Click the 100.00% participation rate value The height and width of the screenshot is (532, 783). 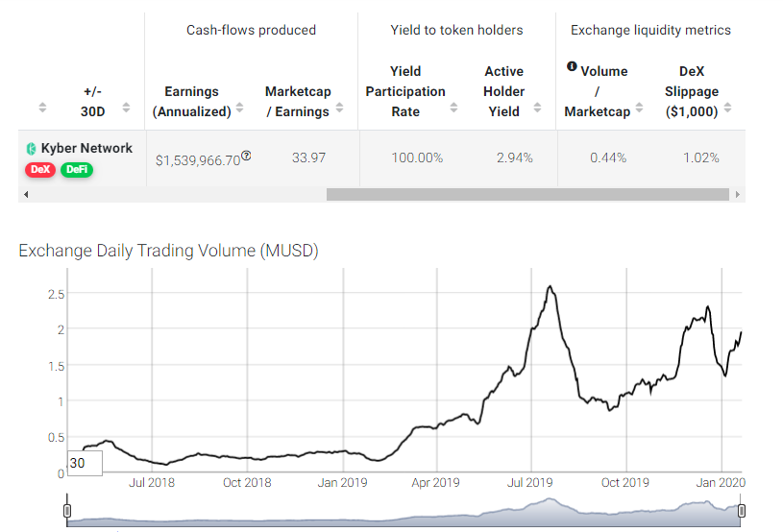[x=417, y=157]
